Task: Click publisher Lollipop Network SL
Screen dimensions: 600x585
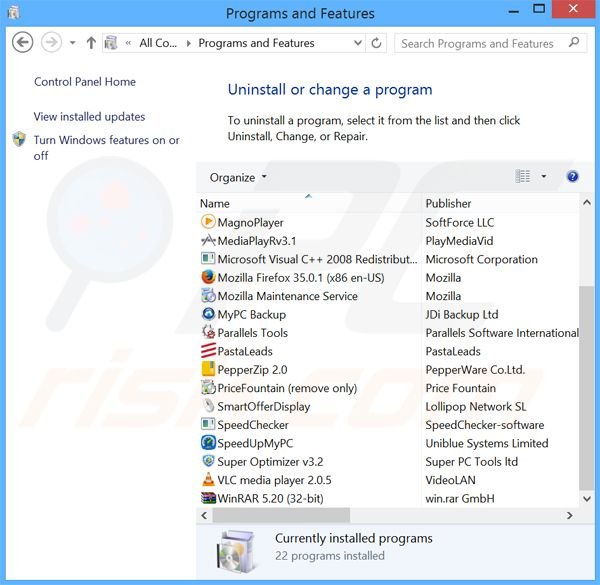Action: click(x=476, y=406)
